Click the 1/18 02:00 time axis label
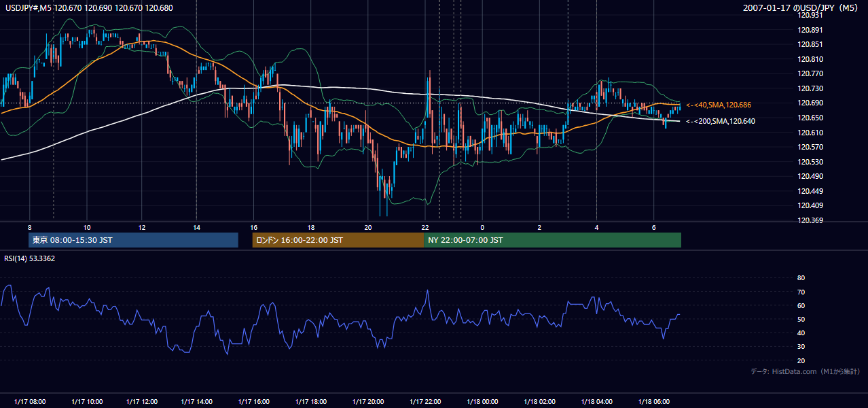868x408 pixels. coord(541,402)
